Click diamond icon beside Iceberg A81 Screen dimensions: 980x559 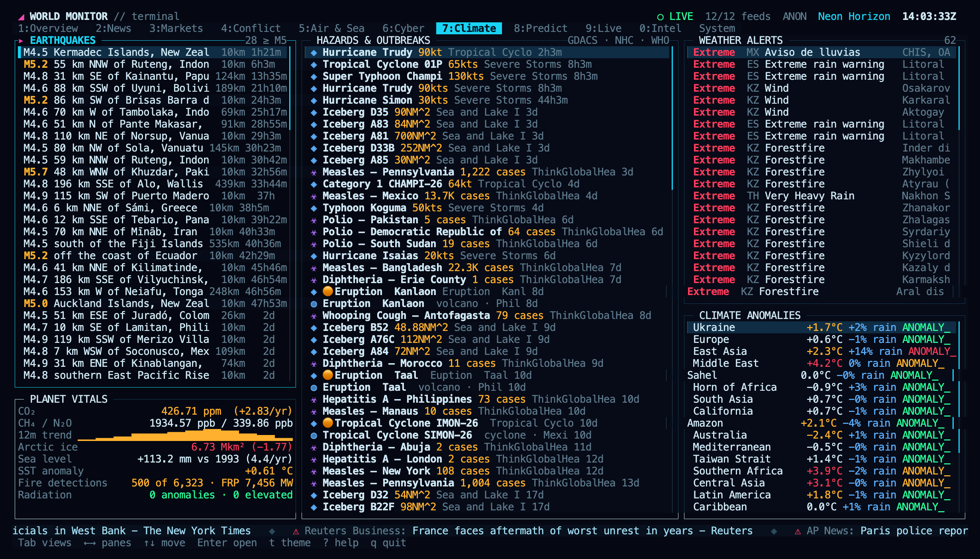[314, 136]
